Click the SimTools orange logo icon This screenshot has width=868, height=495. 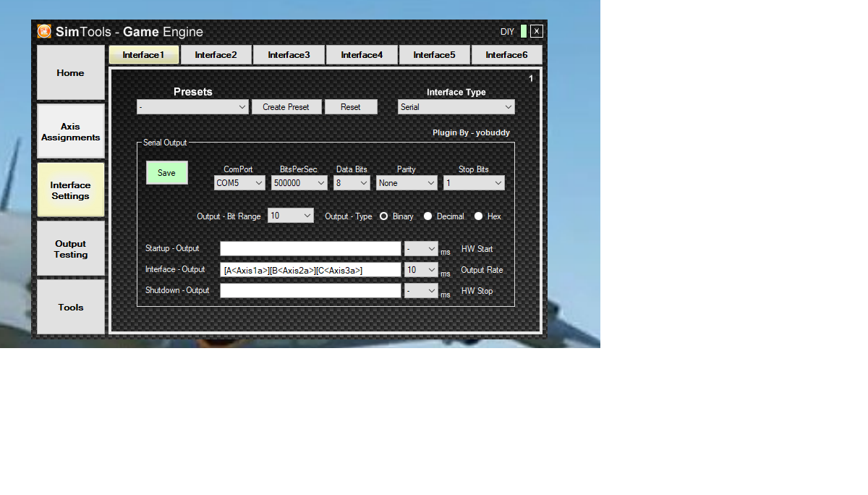[44, 31]
